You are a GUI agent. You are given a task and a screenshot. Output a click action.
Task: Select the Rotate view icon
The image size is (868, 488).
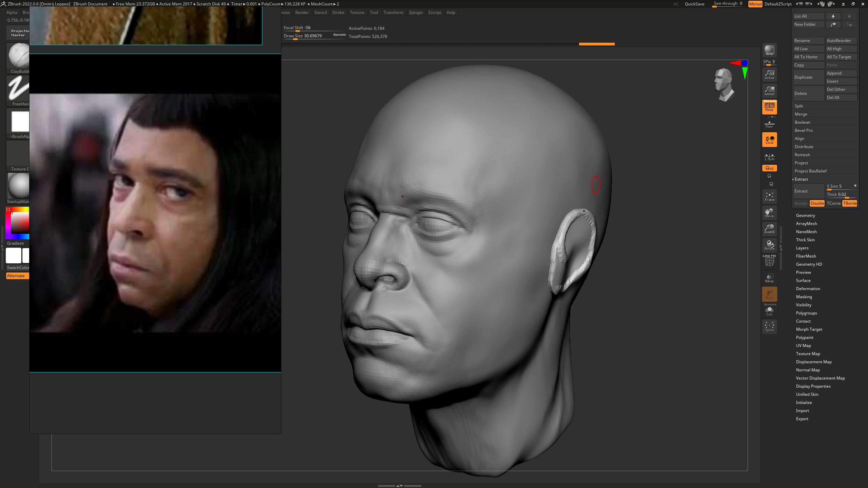[x=769, y=245]
